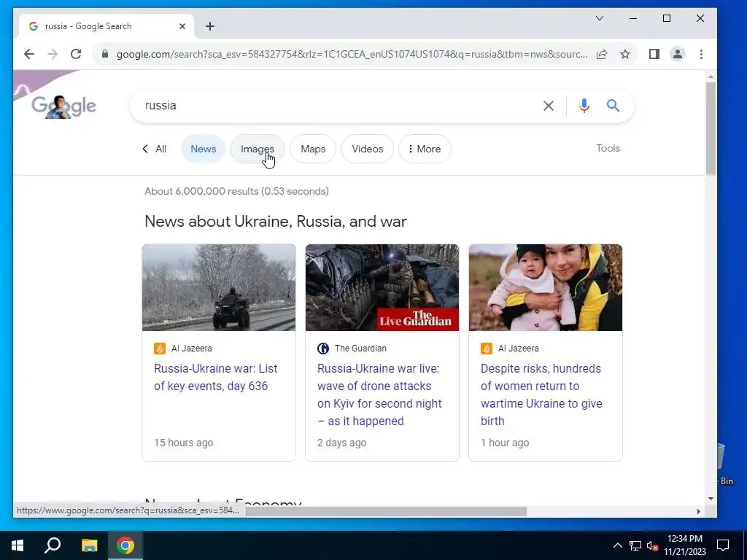747x560 pixels.
Task: Open a new browser tab
Action: (x=210, y=27)
